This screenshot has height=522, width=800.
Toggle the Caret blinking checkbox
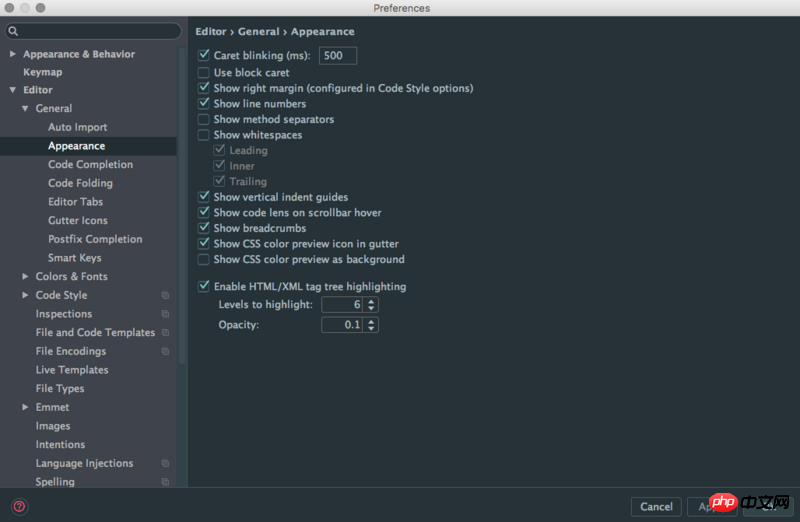[204, 55]
